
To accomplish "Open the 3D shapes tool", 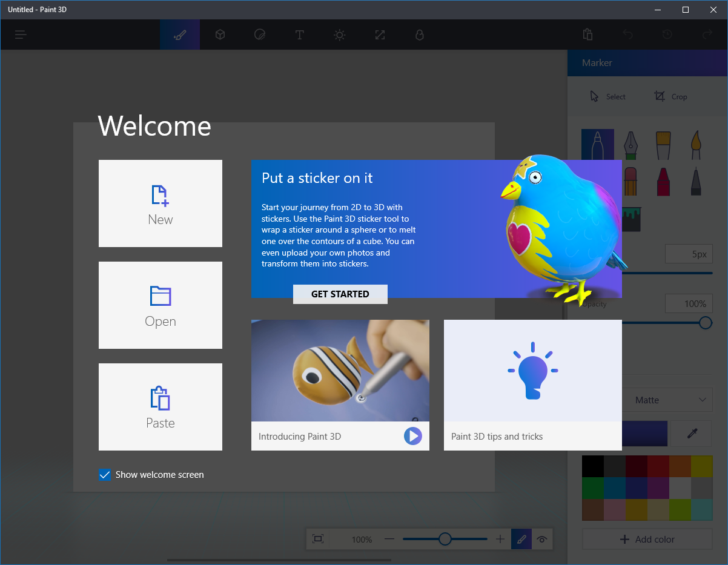I will 220,35.
